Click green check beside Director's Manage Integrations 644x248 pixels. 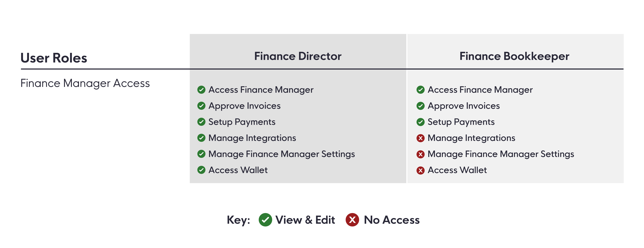point(201,138)
